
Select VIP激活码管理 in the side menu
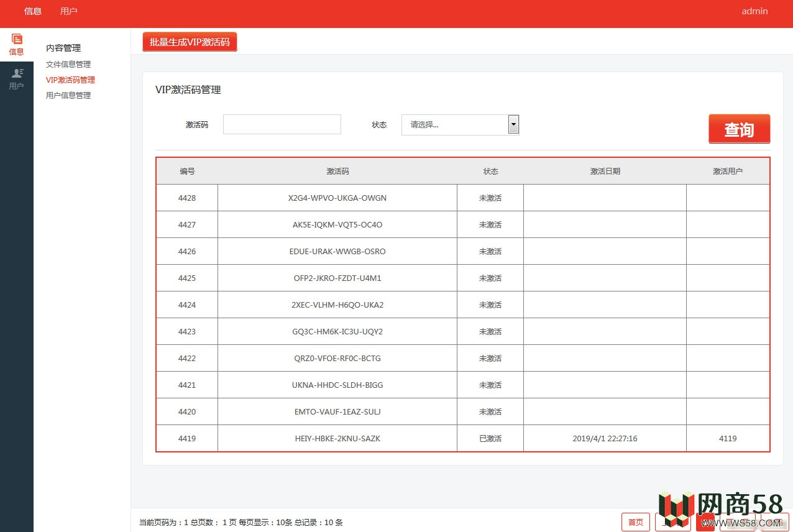point(70,80)
